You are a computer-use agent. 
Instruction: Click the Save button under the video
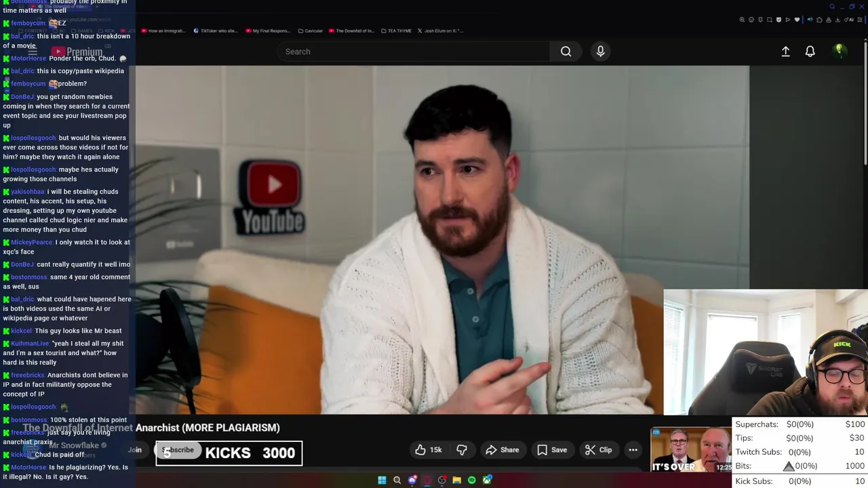[552, 450]
